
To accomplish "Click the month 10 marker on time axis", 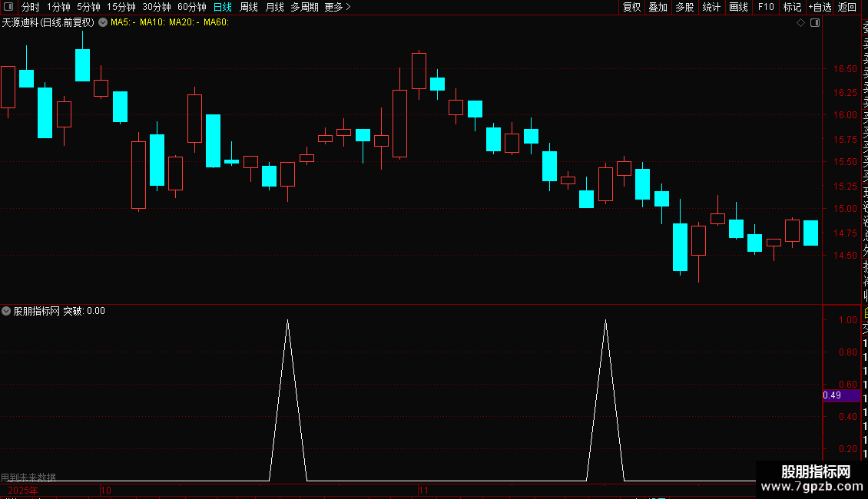I will [x=106, y=490].
